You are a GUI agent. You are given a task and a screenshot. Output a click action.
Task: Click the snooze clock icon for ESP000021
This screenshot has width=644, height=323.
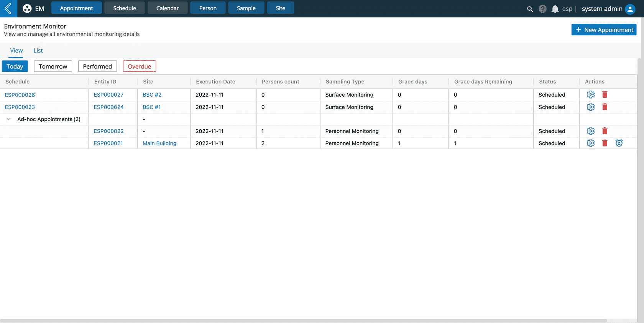point(619,143)
